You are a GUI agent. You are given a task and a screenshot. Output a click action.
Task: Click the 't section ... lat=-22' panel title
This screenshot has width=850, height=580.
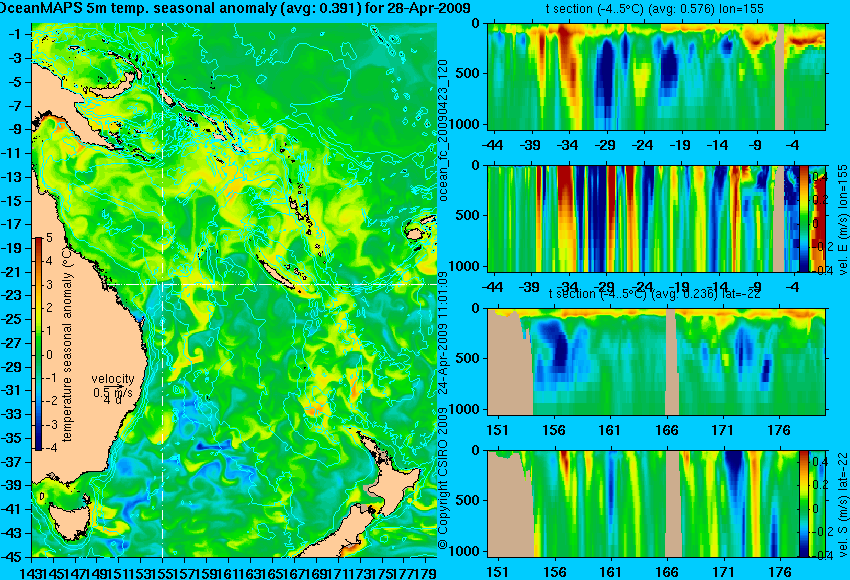coord(655,294)
